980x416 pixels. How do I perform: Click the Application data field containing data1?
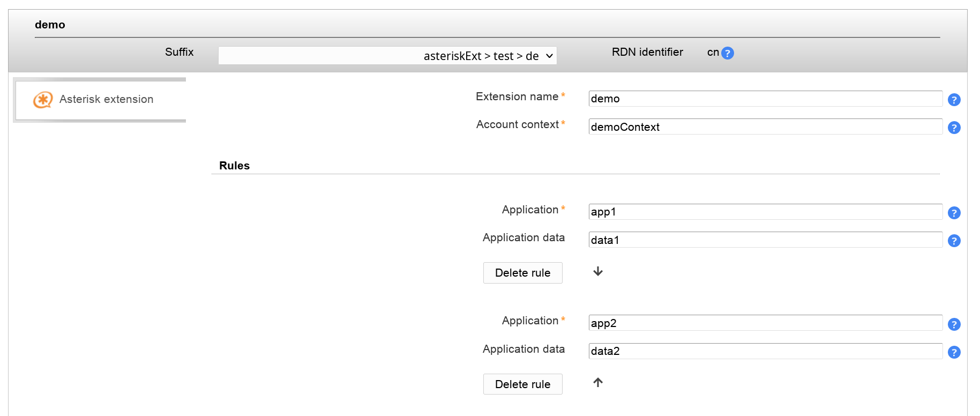pyautogui.click(x=765, y=240)
